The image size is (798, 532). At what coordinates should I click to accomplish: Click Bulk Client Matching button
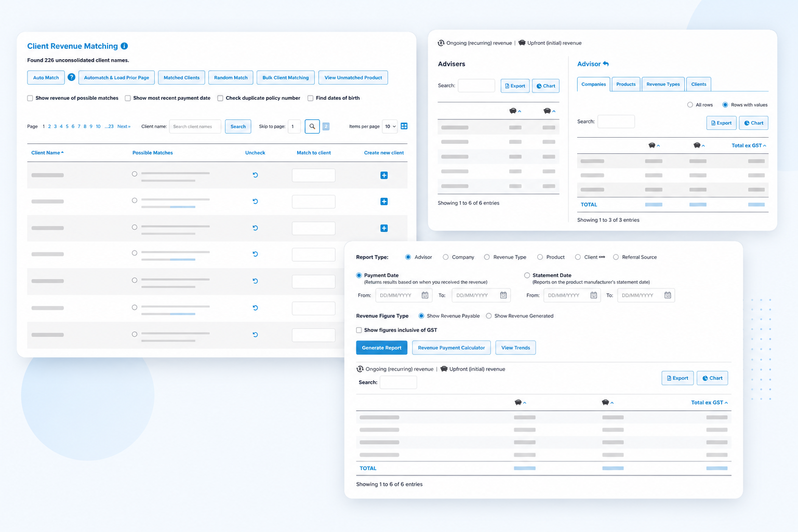286,77
